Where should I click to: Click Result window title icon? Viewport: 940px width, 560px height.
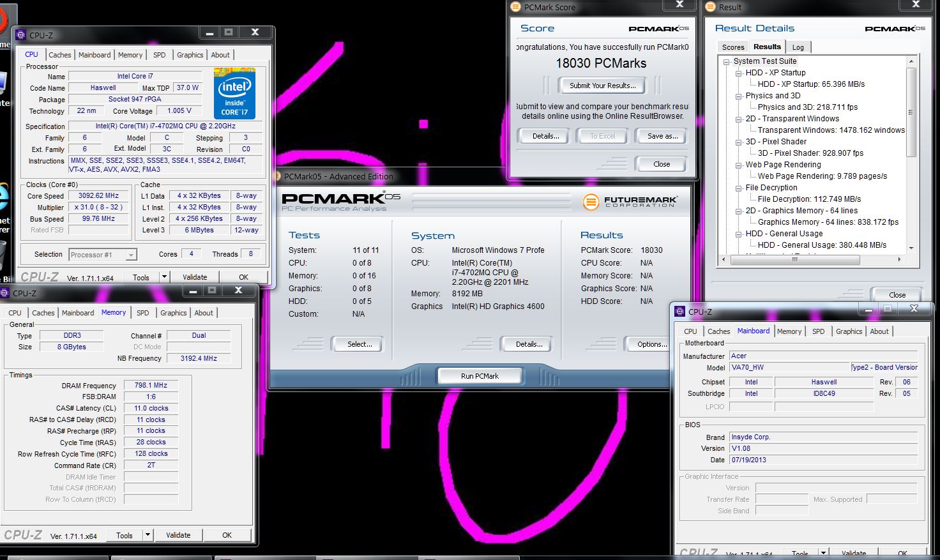pyautogui.click(x=710, y=7)
